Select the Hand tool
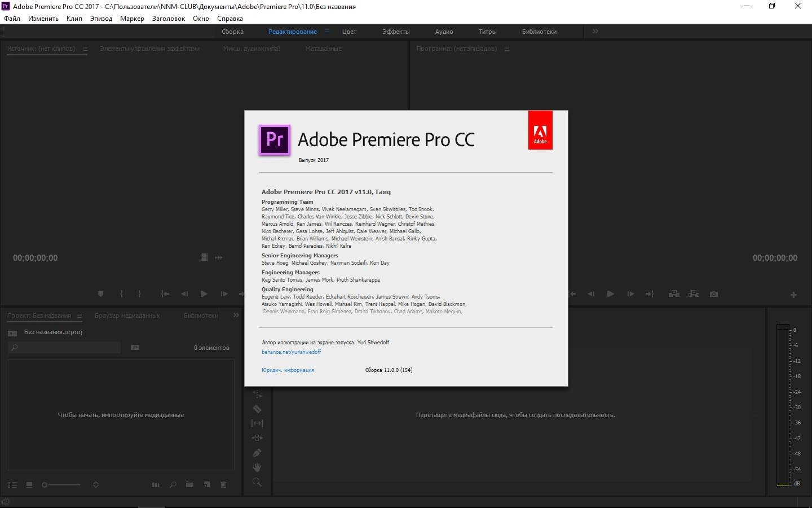This screenshot has width=812, height=508. [257, 467]
